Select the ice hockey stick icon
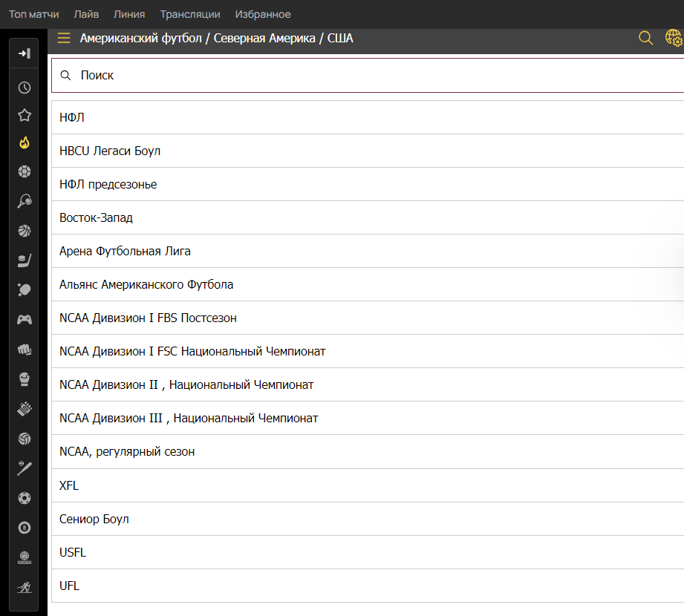This screenshot has width=684, height=616. pyautogui.click(x=25, y=261)
